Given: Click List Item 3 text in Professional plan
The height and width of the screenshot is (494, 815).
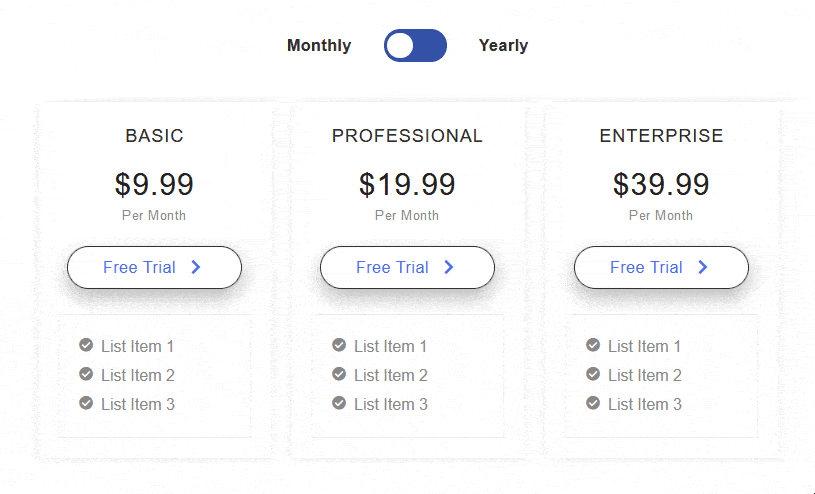Looking at the screenshot, I should [391, 405].
